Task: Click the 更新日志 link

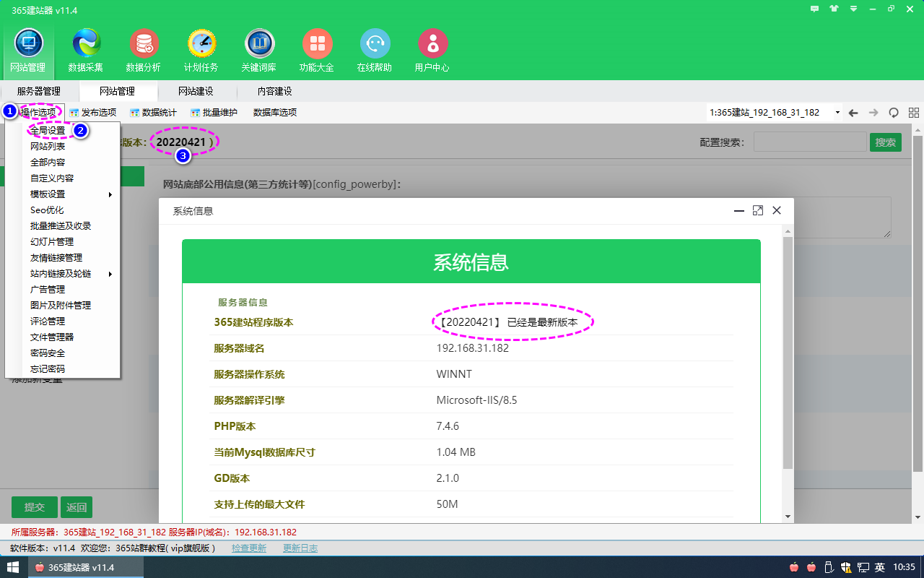Action: 300,548
